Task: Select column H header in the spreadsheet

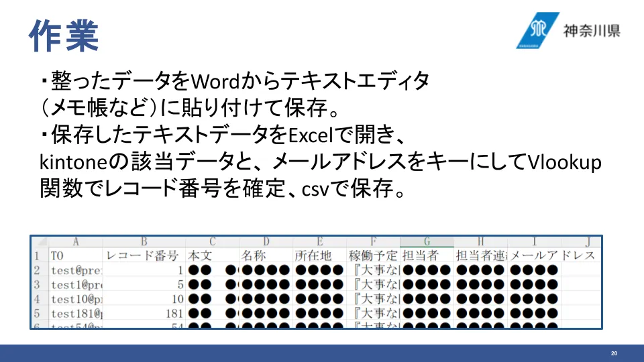Action: [x=480, y=241]
